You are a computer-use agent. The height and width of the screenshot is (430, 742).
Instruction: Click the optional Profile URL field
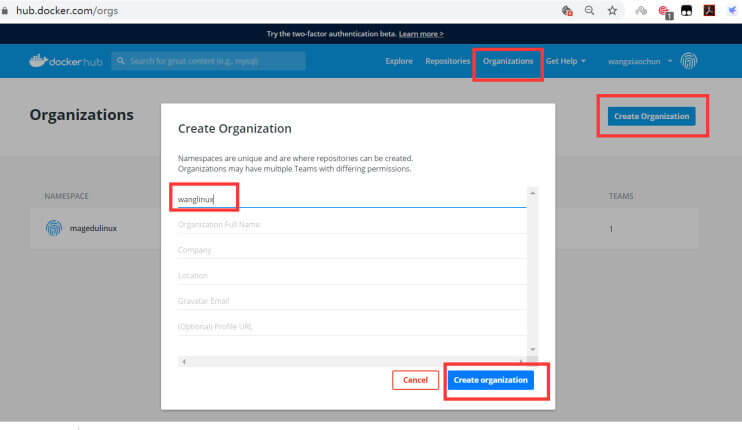point(352,327)
